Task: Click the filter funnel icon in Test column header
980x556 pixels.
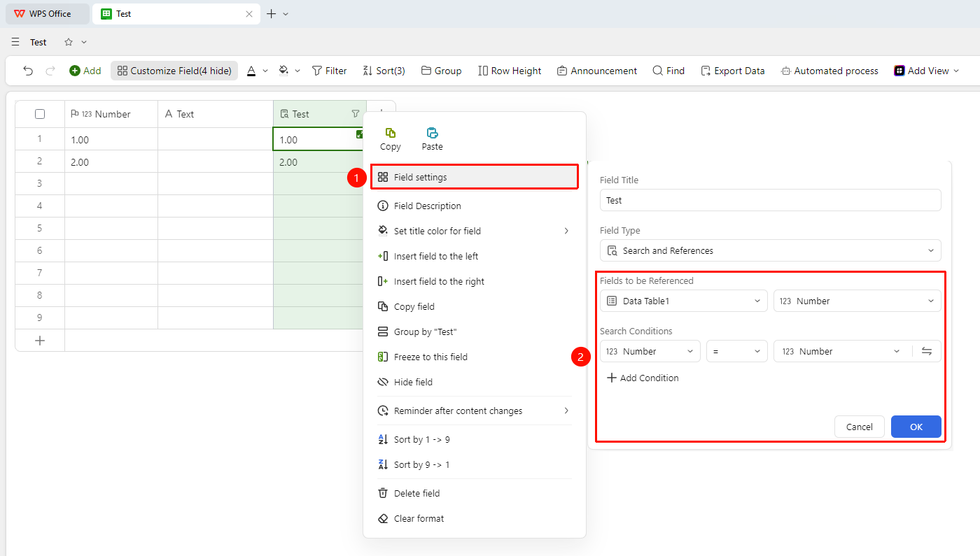Action: 355,114
